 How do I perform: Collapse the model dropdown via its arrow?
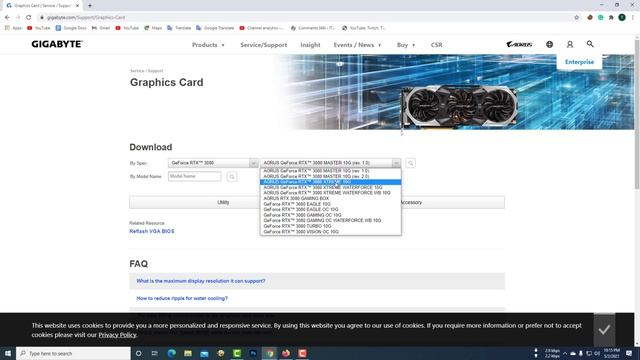coord(396,163)
